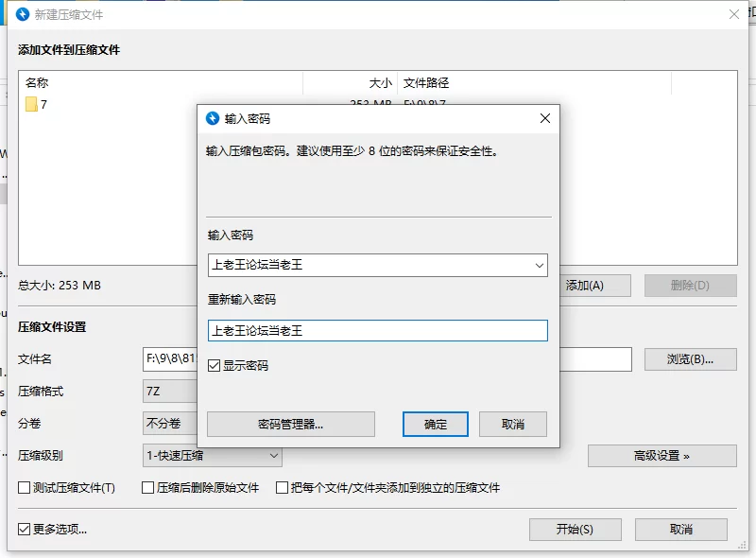Enable 把每个文件/文件夹添加到独立的压缩文件 checkbox
This screenshot has height=558, width=756.
[x=282, y=487]
